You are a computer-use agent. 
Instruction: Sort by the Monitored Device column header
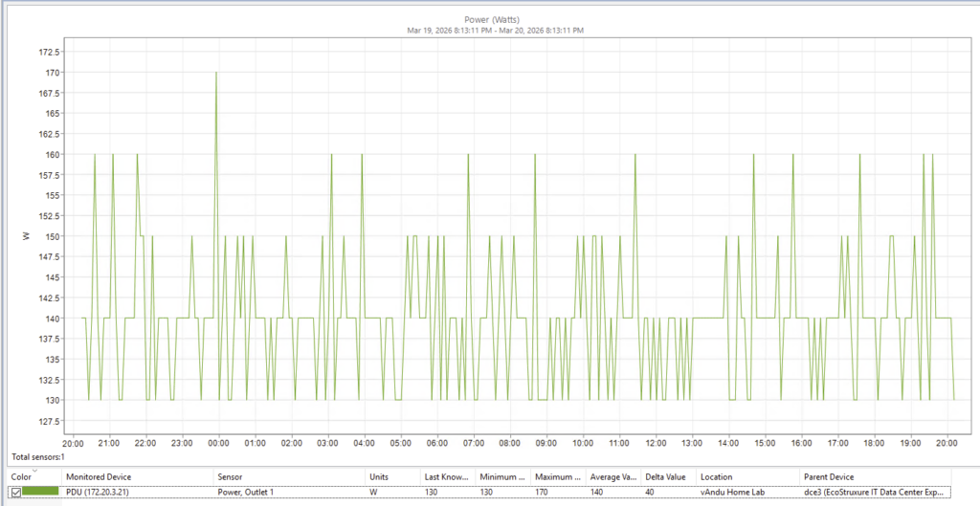pos(138,476)
